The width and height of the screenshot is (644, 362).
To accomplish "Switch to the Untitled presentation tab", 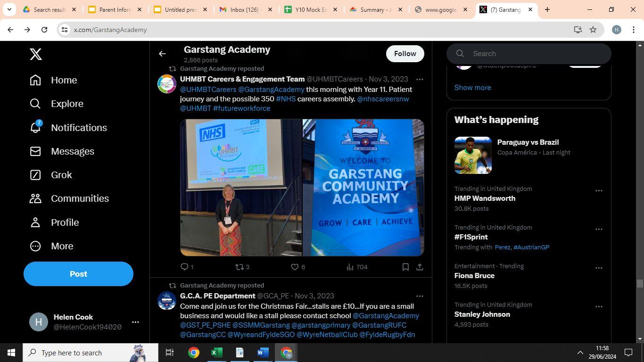I will click(180, 9).
